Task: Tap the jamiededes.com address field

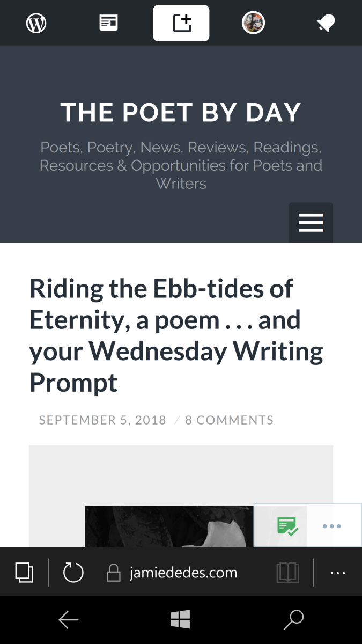Action: (x=183, y=573)
